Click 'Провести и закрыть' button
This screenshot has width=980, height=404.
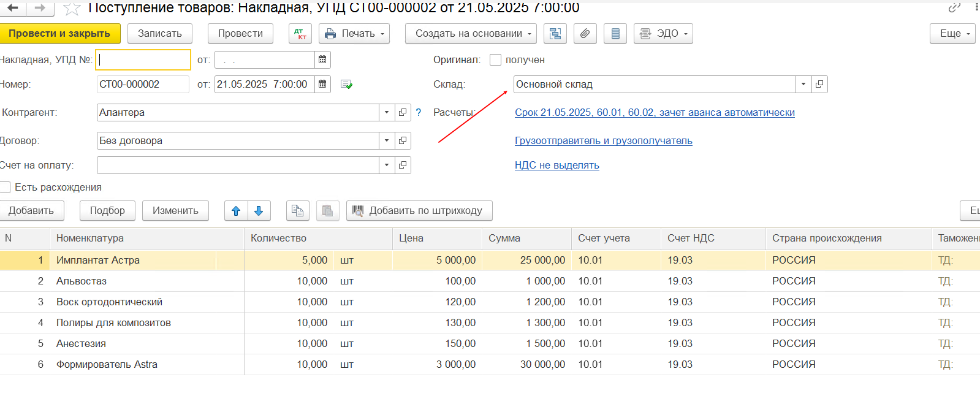click(x=59, y=34)
